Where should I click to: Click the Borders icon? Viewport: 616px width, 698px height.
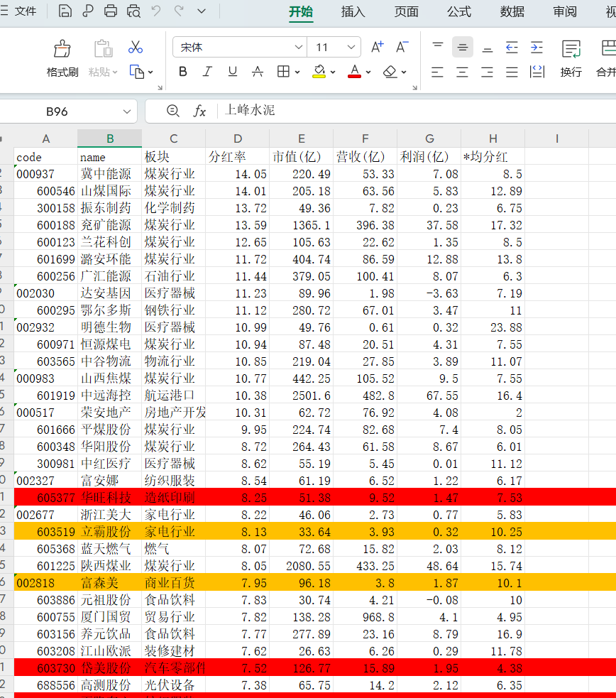[x=283, y=72]
